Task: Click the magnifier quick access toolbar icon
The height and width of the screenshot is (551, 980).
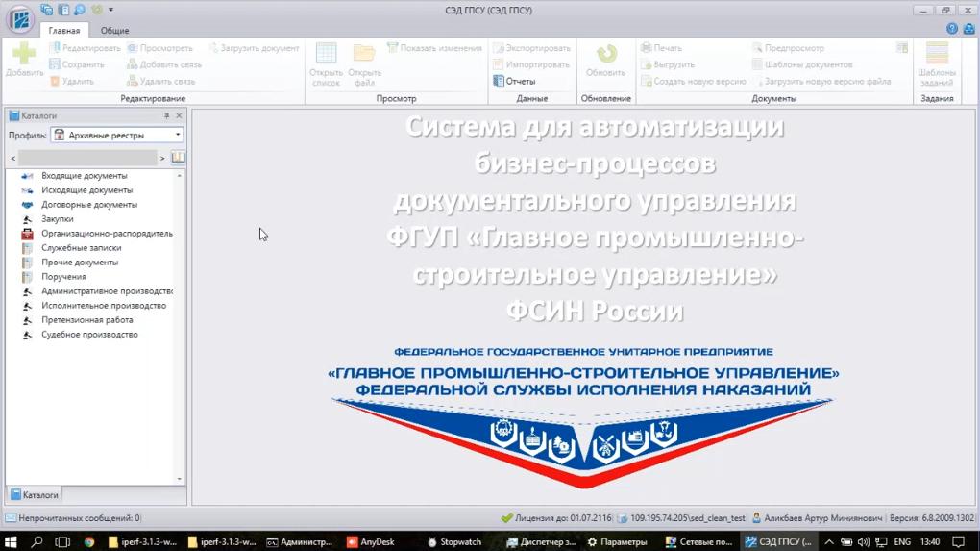Action: pos(80,10)
